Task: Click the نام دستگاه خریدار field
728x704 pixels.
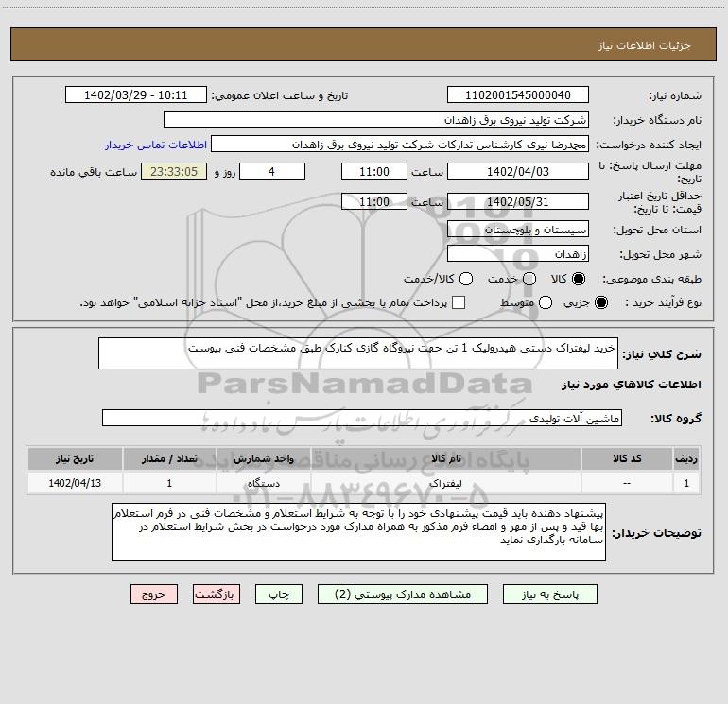Action: 375,120
